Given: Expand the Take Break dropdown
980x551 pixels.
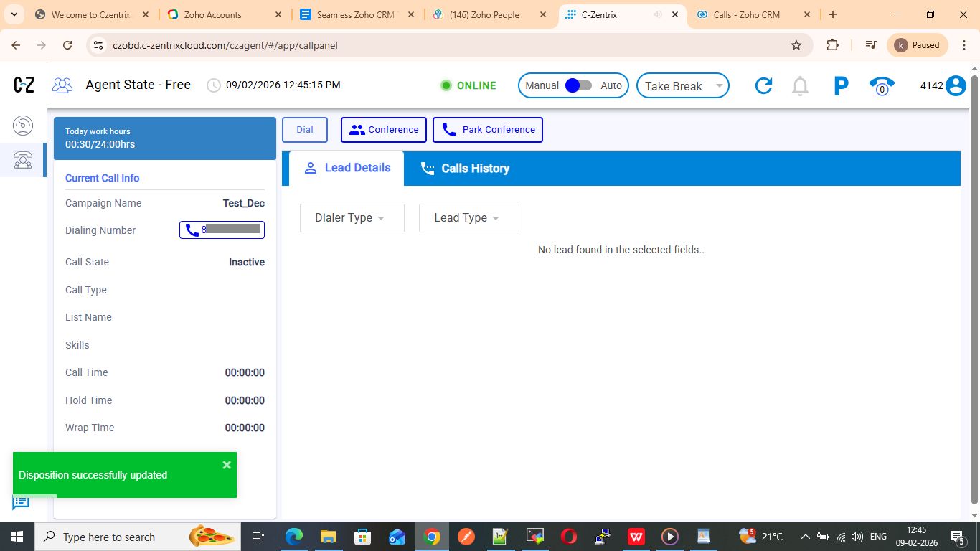Looking at the screenshot, I should [683, 86].
